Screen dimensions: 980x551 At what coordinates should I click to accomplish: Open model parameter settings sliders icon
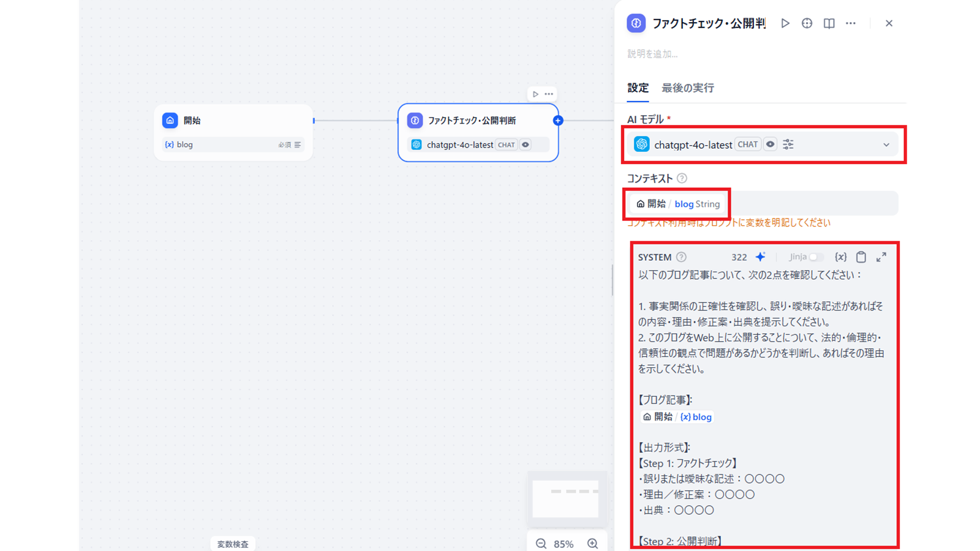coord(788,144)
